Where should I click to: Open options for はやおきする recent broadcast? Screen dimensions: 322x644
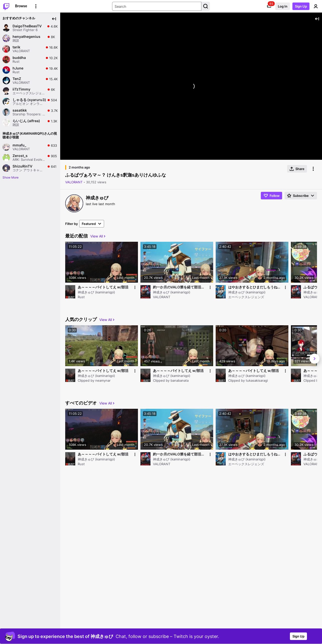pos(285,287)
